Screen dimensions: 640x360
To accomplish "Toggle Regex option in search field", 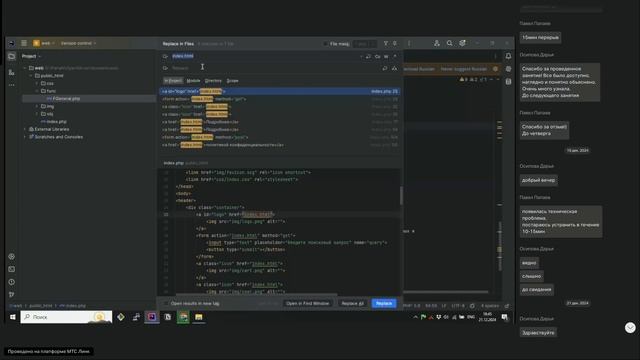I will point(395,56).
